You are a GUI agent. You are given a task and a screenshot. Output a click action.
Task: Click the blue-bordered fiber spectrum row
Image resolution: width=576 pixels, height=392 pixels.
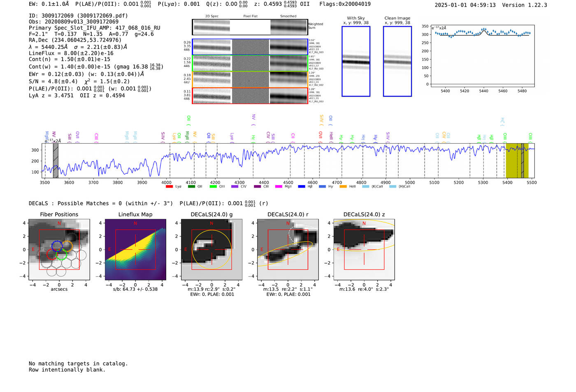[250, 47]
